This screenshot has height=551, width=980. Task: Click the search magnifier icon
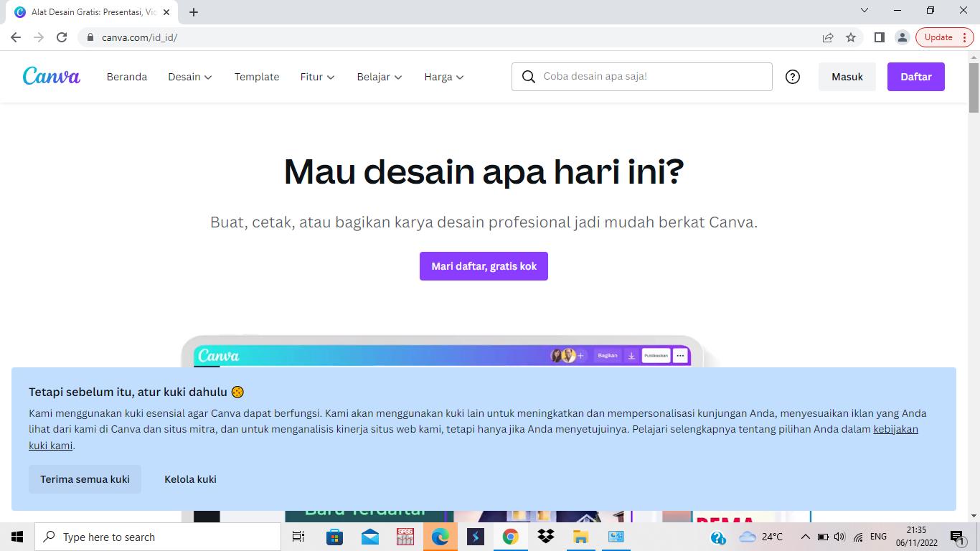[x=529, y=77]
